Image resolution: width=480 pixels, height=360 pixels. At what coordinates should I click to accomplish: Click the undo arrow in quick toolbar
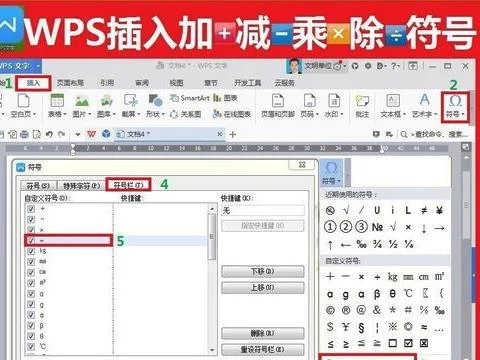coord(49,134)
